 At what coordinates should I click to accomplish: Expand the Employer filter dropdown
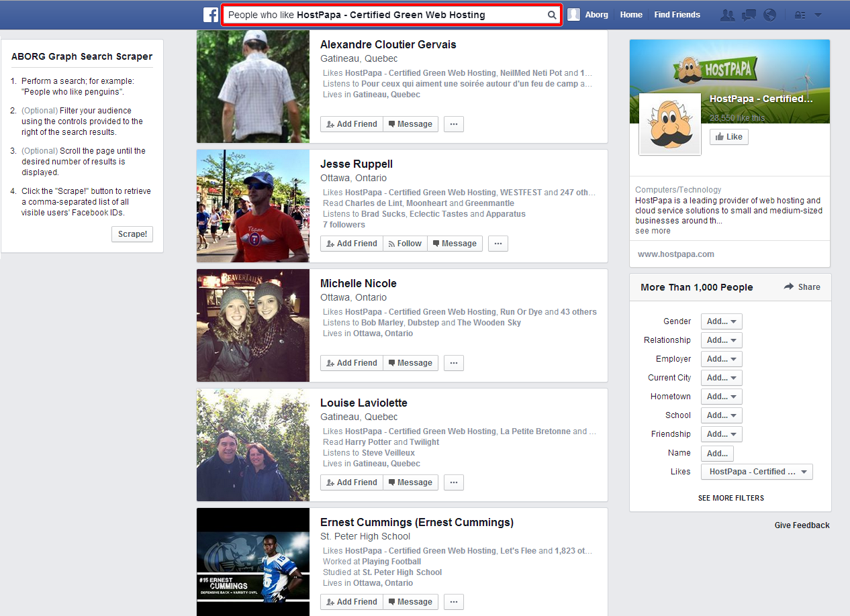pyautogui.click(x=722, y=359)
